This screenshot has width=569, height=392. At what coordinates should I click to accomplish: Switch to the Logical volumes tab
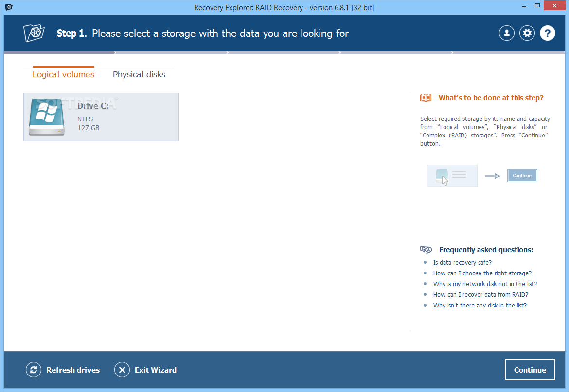(64, 74)
